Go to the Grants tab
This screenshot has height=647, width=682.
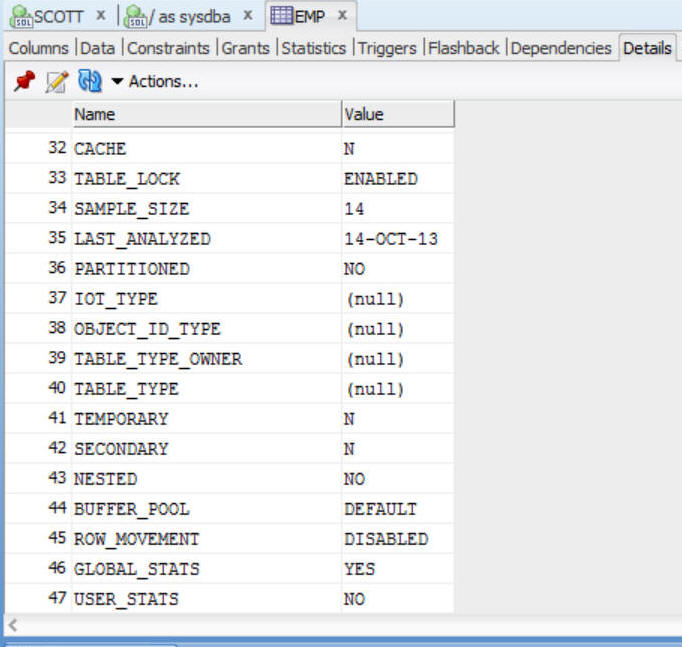click(x=246, y=48)
